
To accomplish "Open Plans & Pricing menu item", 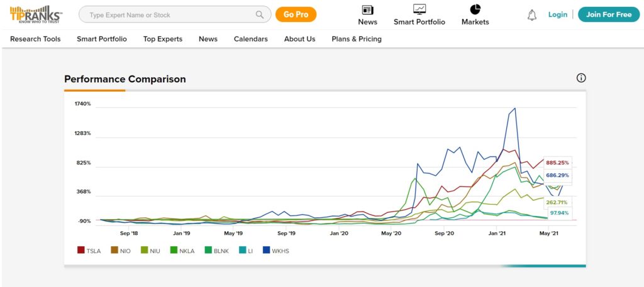I will pos(357,39).
